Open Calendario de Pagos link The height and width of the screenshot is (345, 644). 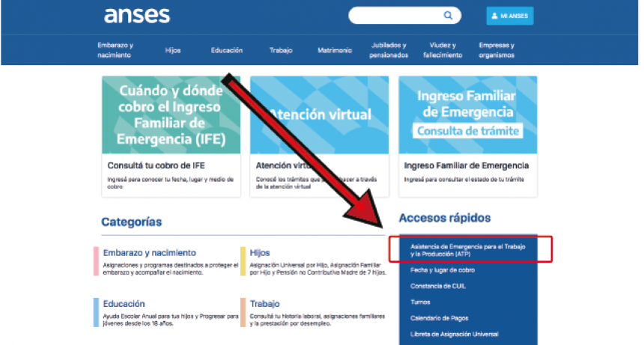[439, 318]
